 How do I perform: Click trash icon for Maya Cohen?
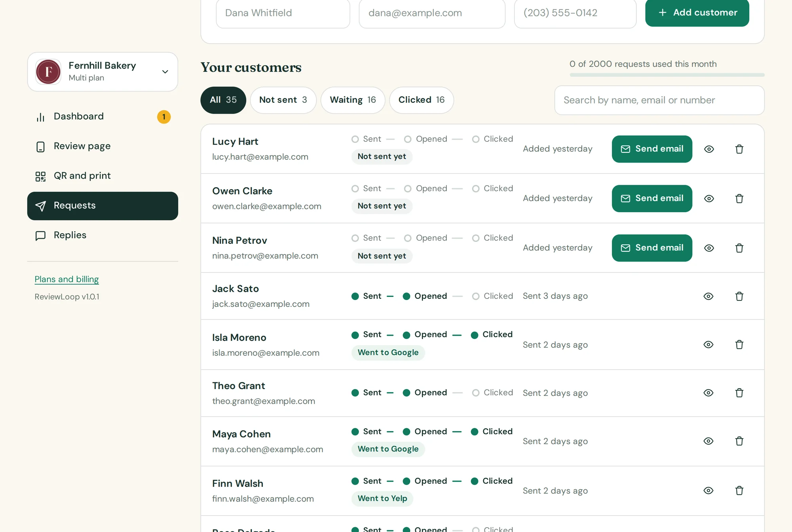point(739,441)
